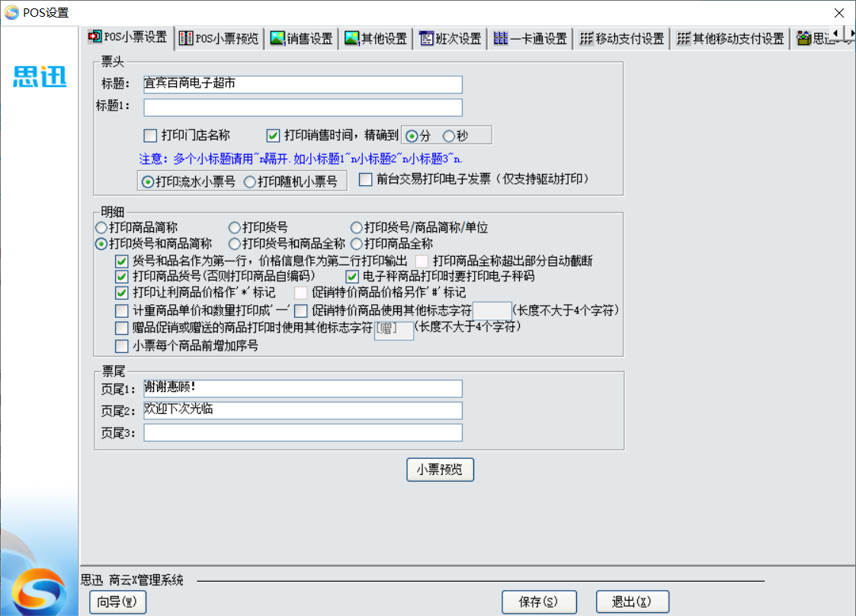Click the 其他移动支付设置 tab icon
Image resolution: width=856 pixels, height=616 pixels.
[x=684, y=38]
